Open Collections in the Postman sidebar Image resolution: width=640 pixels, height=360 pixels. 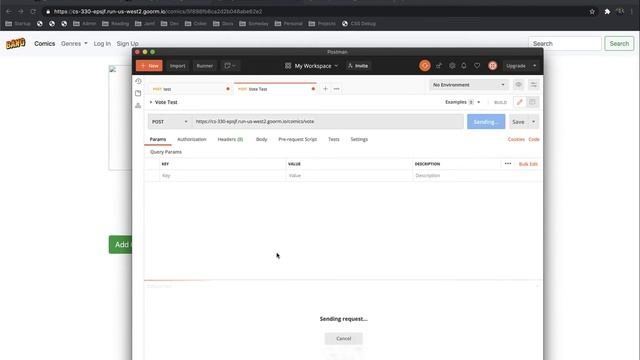pos(138,93)
